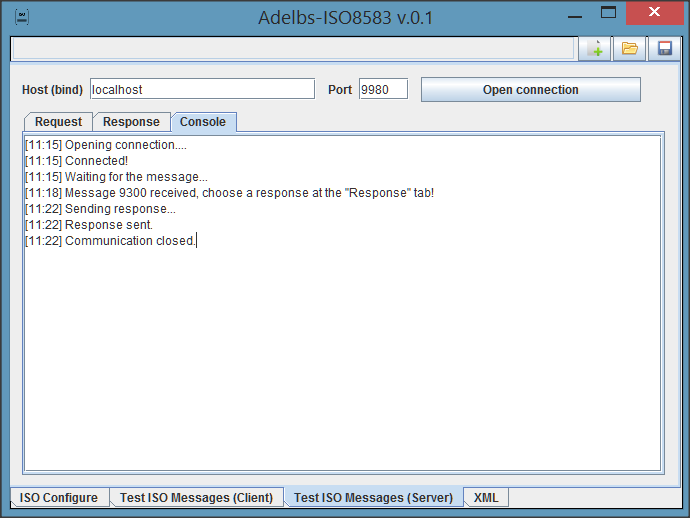This screenshot has height=518, width=690.
Task: Open the XML tab at the bottom
Action: [x=486, y=498]
